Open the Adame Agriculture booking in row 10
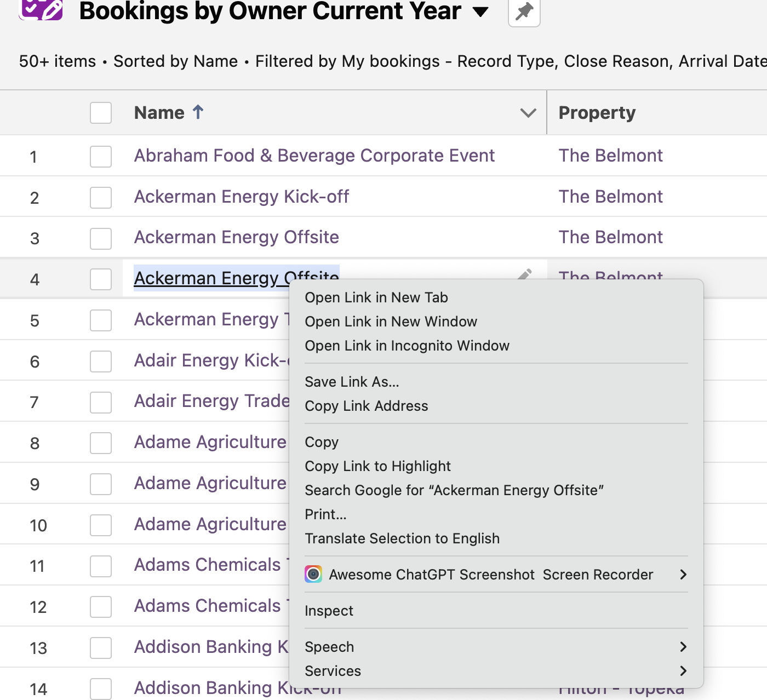This screenshot has height=700, width=767. (210, 524)
